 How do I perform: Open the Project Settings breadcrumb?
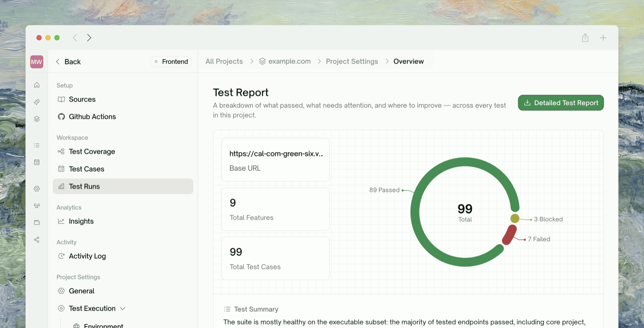pos(352,61)
